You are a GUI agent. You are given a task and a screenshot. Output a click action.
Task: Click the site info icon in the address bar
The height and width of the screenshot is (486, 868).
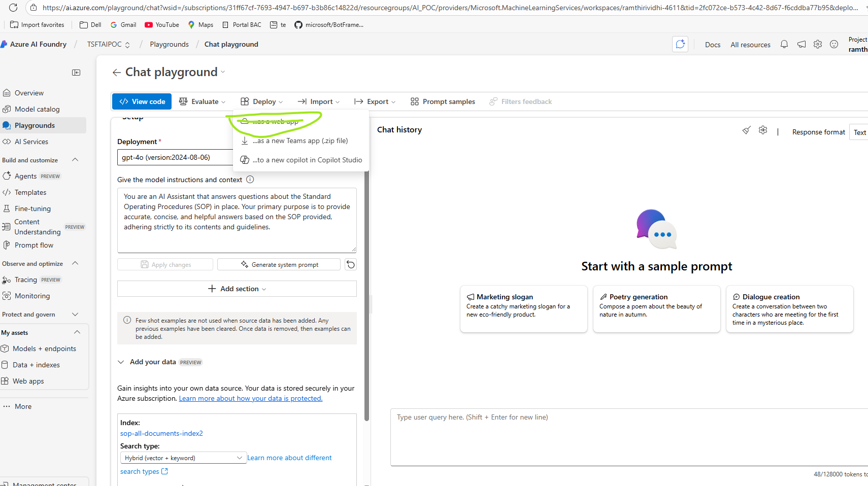tap(34, 8)
